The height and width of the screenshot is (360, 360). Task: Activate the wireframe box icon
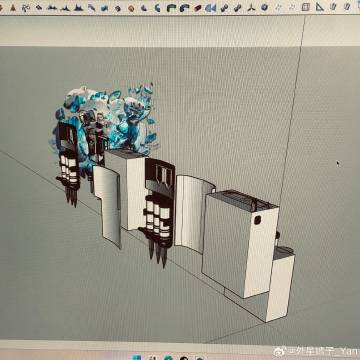[x=305, y=7]
